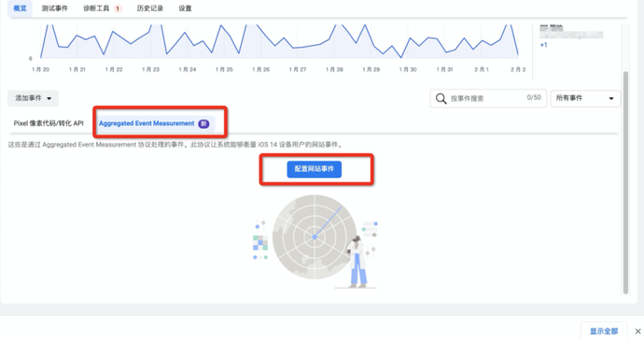Screen dimensions: 644x339
Task: Click the vertical scrollbar of the panel
Action: 625,182
